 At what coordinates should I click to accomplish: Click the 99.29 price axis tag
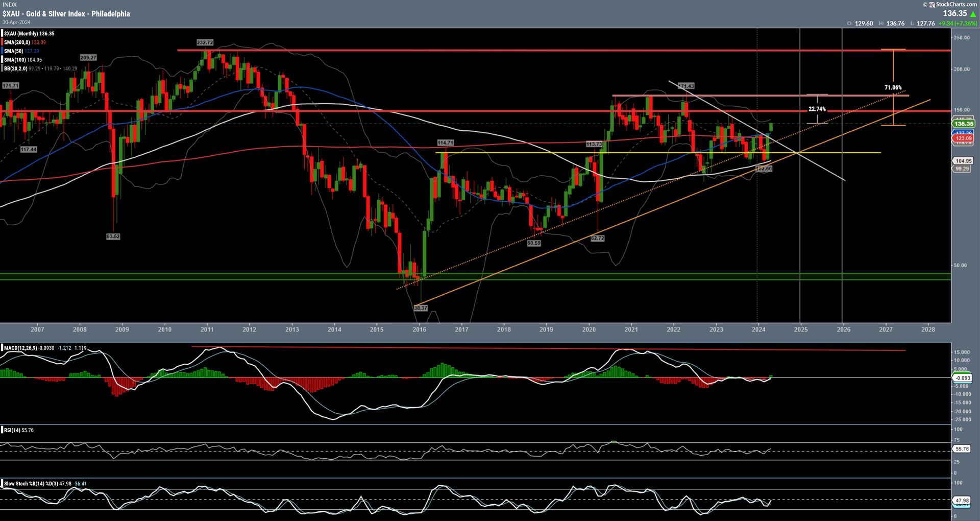click(962, 169)
